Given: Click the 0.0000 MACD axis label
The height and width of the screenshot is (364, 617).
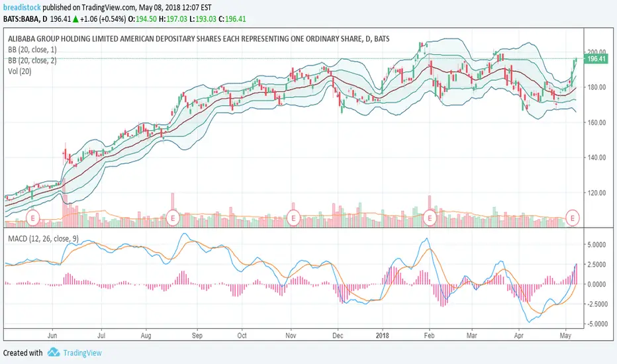Looking at the screenshot, I should tap(596, 284).
